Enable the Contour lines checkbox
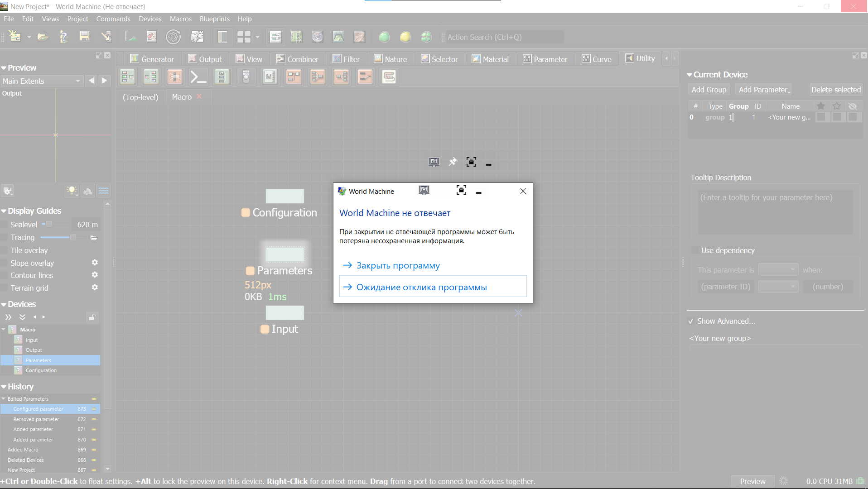Viewport: 868px width, 489px height. click(5, 275)
